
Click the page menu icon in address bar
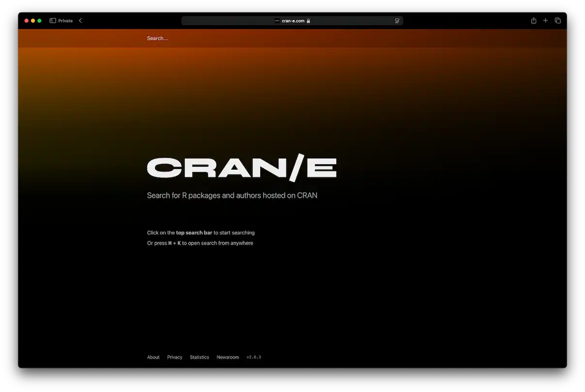[397, 21]
